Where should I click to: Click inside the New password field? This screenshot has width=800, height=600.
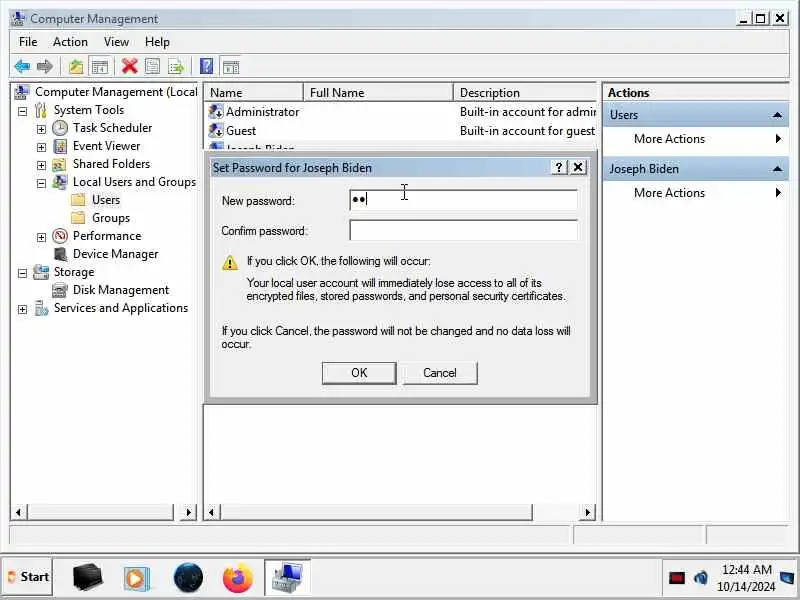(x=463, y=200)
